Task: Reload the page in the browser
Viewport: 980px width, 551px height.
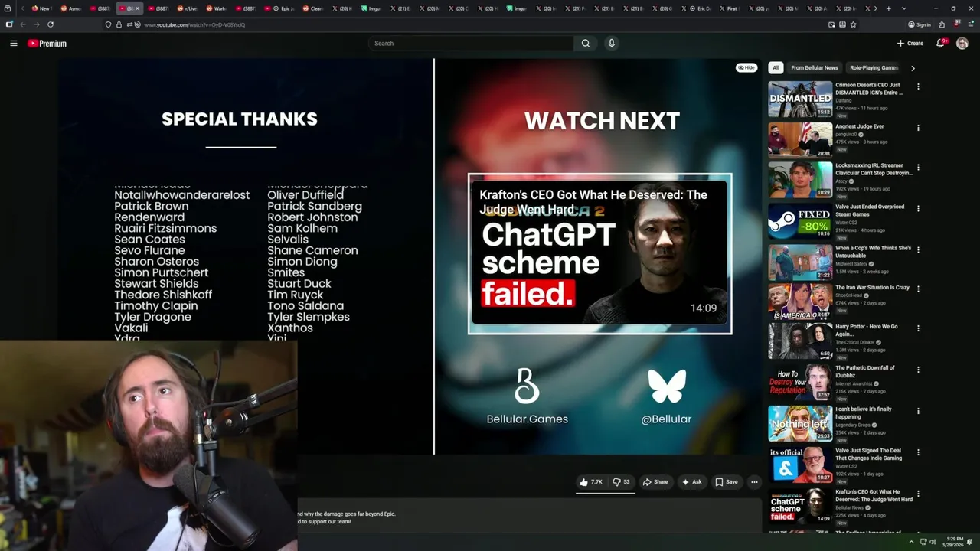Action: click(51, 24)
